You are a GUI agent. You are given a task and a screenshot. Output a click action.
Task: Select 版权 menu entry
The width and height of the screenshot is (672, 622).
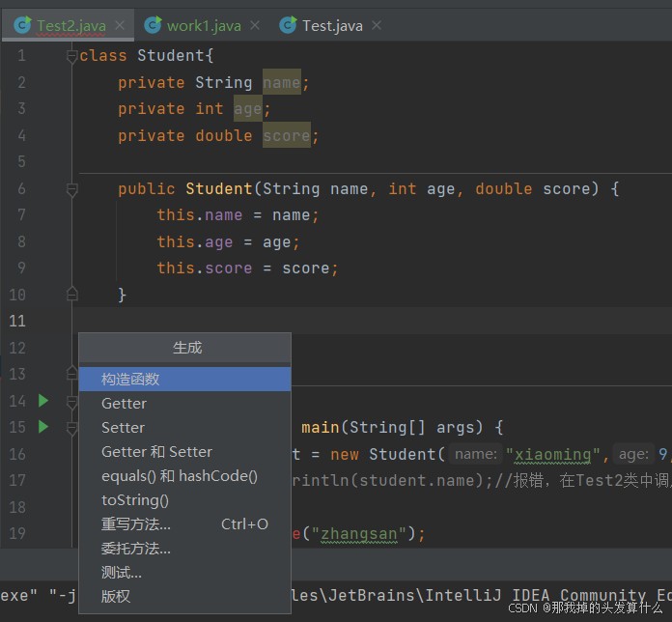tap(184, 596)
